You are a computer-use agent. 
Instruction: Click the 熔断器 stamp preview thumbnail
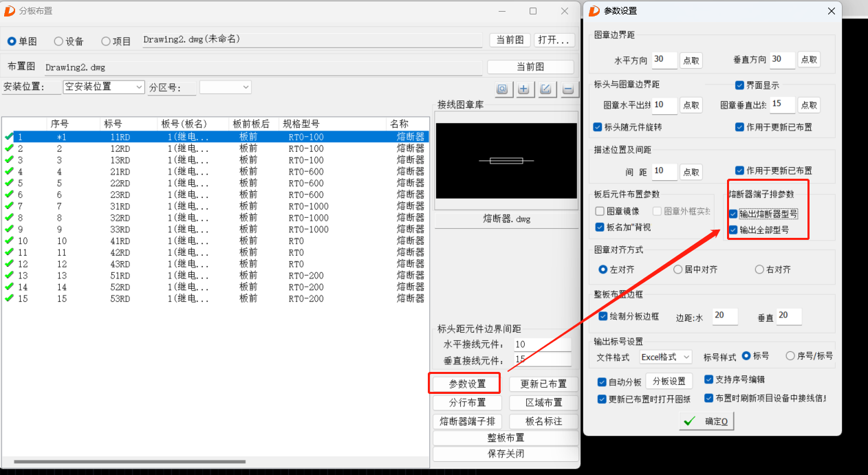pos(506,161)
